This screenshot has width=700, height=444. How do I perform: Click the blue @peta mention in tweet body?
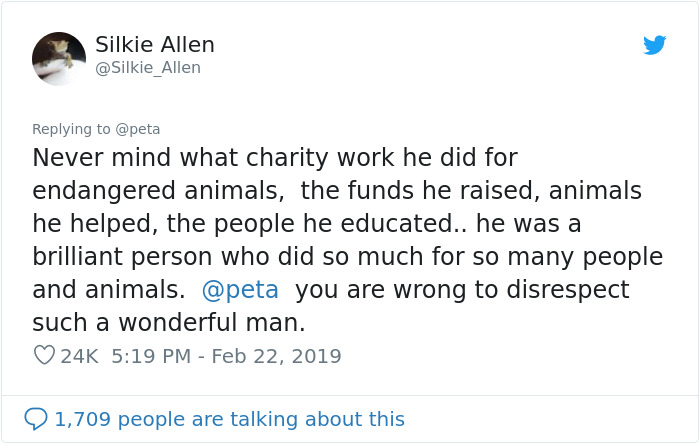coord(240,290)
